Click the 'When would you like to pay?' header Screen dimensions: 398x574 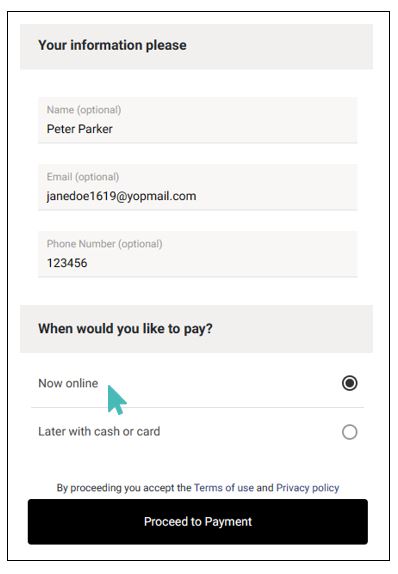[x=197, y=329]
